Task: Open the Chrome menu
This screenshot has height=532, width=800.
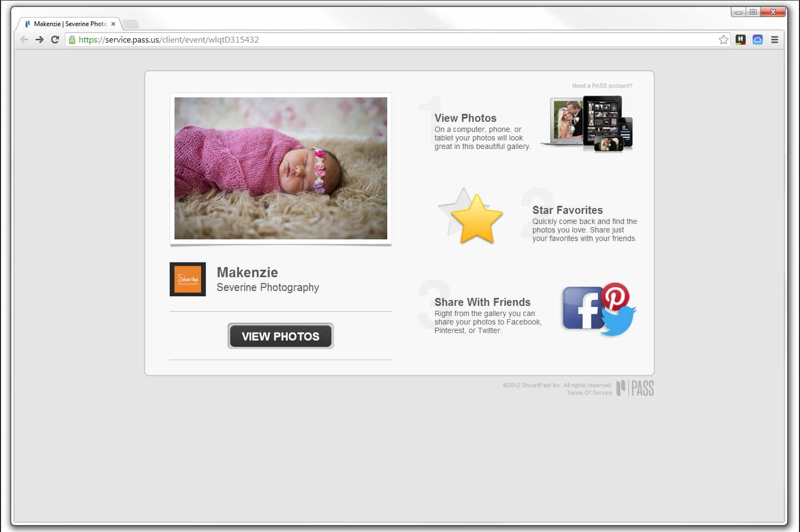Action: (774, 39)
